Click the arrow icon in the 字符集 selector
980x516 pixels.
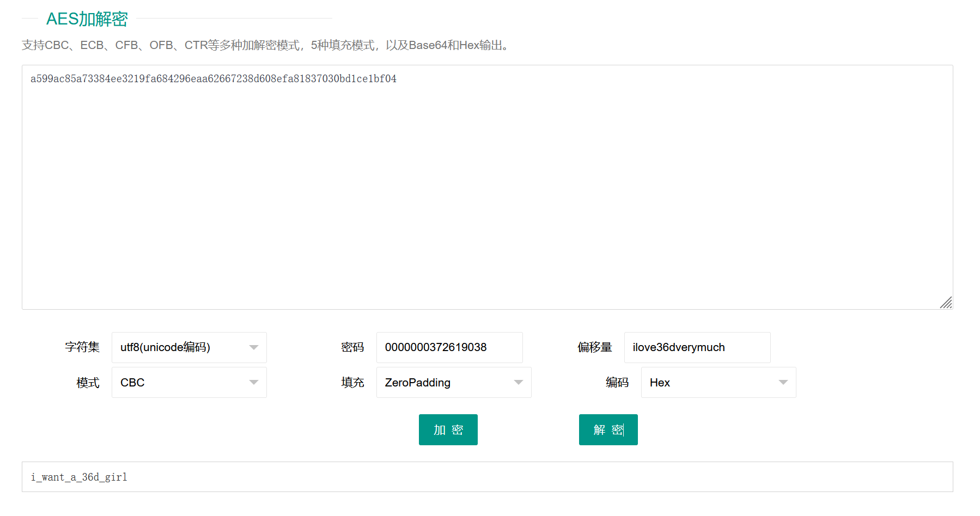[253, 347]
